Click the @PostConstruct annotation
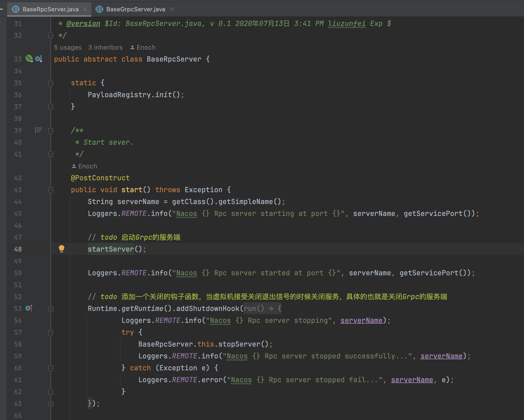Viewport: 524px width, 420px height. click(100, 178)
